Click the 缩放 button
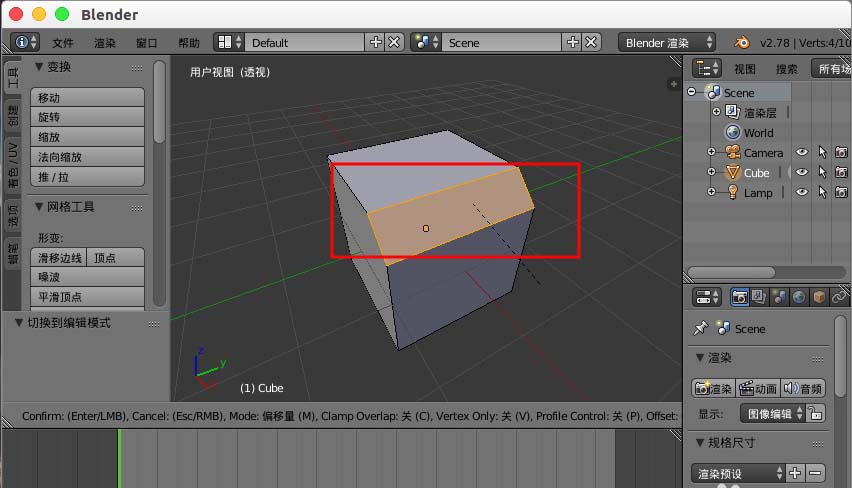The height and width of the screenshot is (488, 852). pyautogui.click(x=87, y=137)
